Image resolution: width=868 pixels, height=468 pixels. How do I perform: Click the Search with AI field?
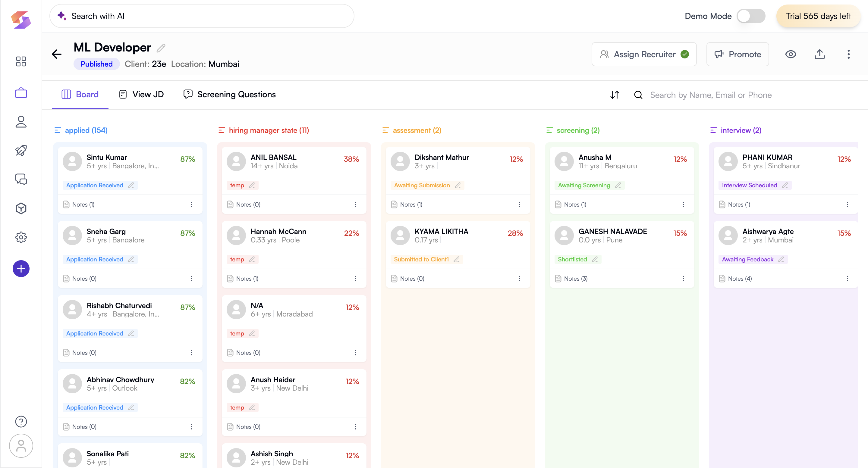pyautogui.click(x=202, y=16)
